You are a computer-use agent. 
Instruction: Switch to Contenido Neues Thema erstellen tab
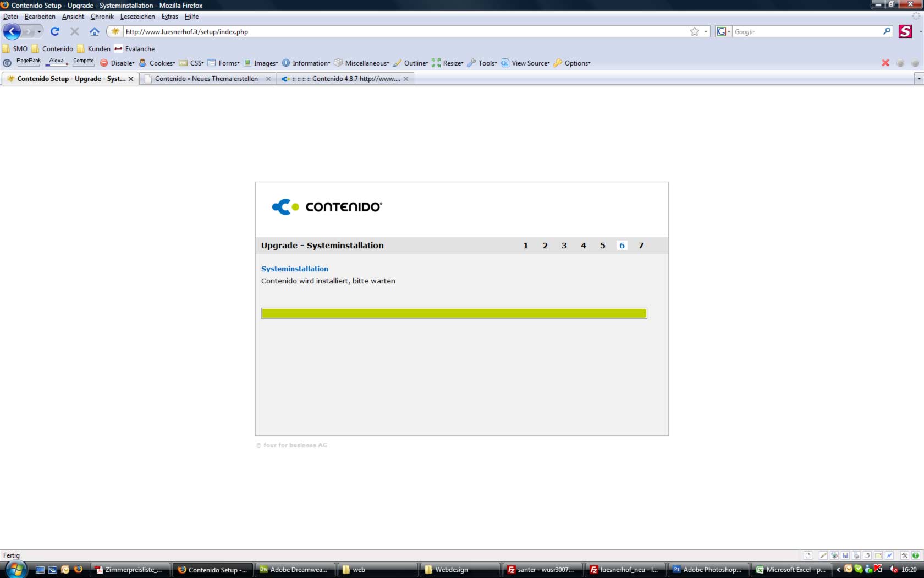[206, 79]
